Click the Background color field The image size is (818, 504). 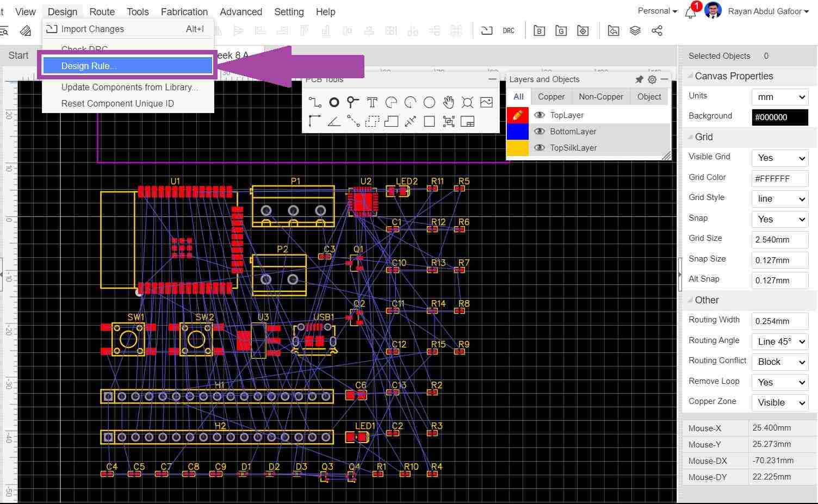pyautogui.click(x=779, y=117)
